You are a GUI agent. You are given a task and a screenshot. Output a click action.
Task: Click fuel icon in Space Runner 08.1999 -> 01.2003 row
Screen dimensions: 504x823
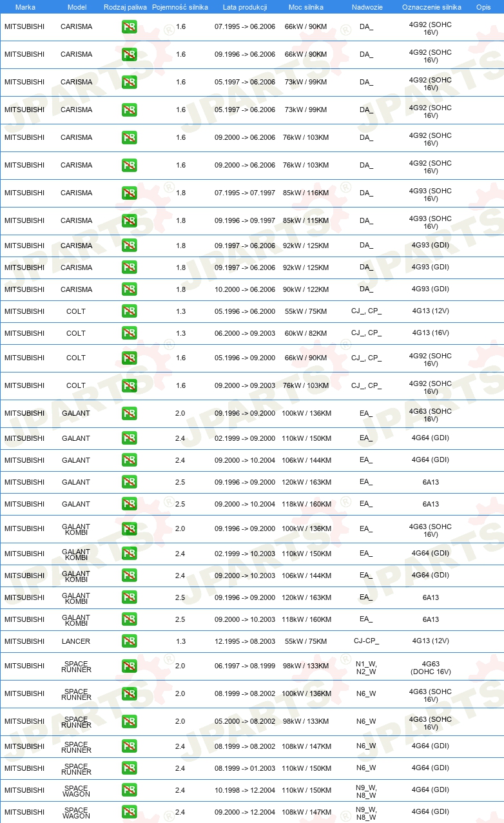[x=129, y=768]
